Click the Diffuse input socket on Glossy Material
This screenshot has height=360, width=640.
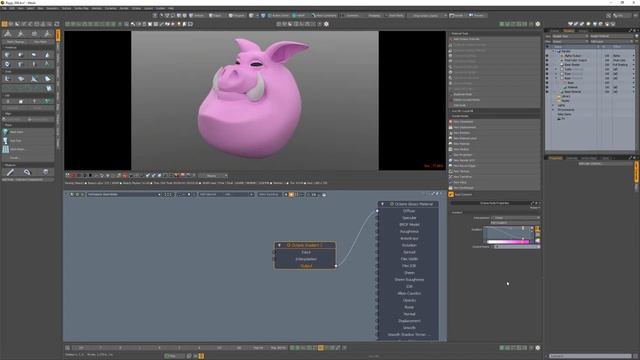point(377,211)
